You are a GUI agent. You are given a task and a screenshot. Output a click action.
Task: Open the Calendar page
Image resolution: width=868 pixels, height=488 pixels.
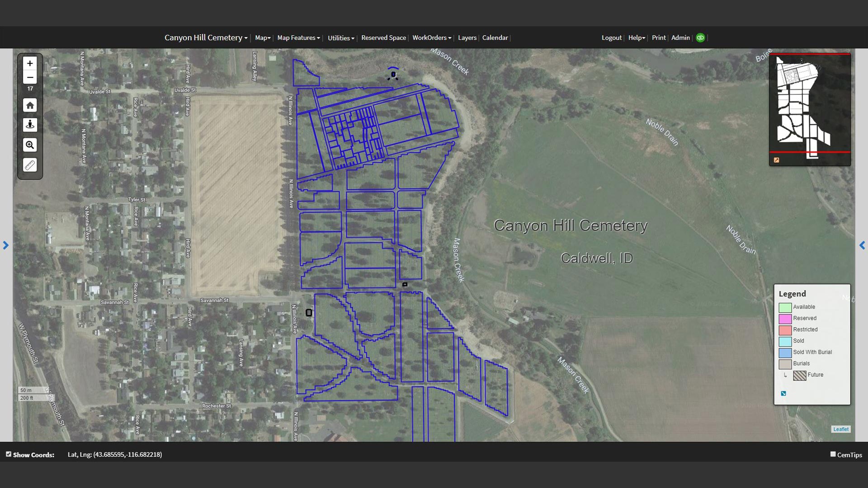tap(495, 38)
